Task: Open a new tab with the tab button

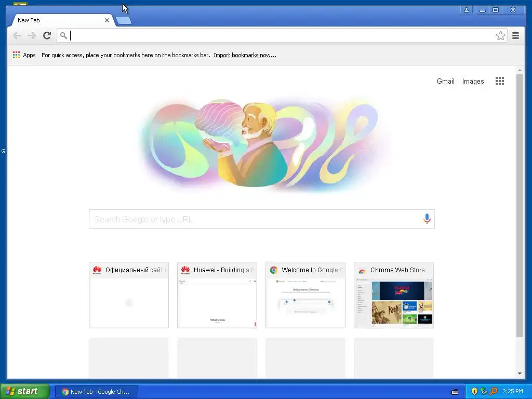Action: [x=124, y=21]
